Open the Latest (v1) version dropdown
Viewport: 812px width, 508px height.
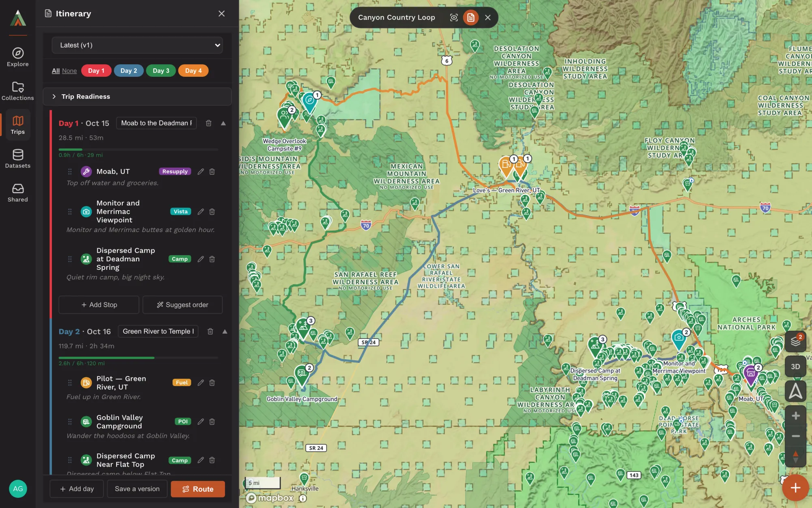pos(137,45)
